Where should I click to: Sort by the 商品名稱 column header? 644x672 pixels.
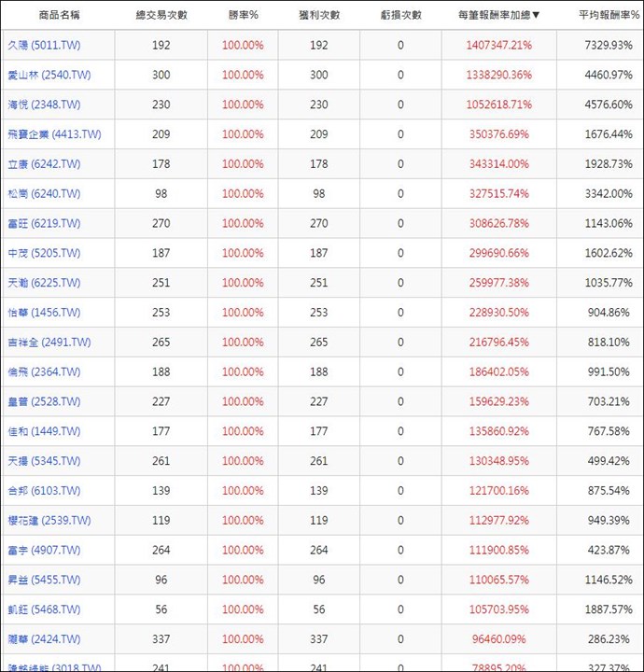coord(60,16)
